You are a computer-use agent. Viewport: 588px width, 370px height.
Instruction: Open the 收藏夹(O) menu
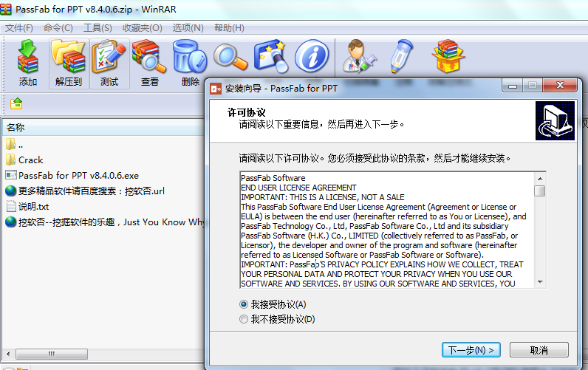click(x=142, y=28)
